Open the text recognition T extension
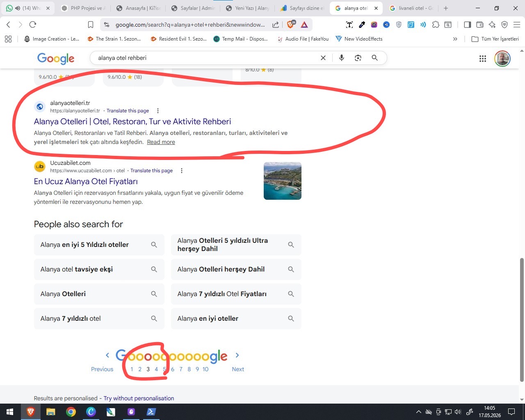The height and width of the screenshot is (420, 525). (349, 25)
